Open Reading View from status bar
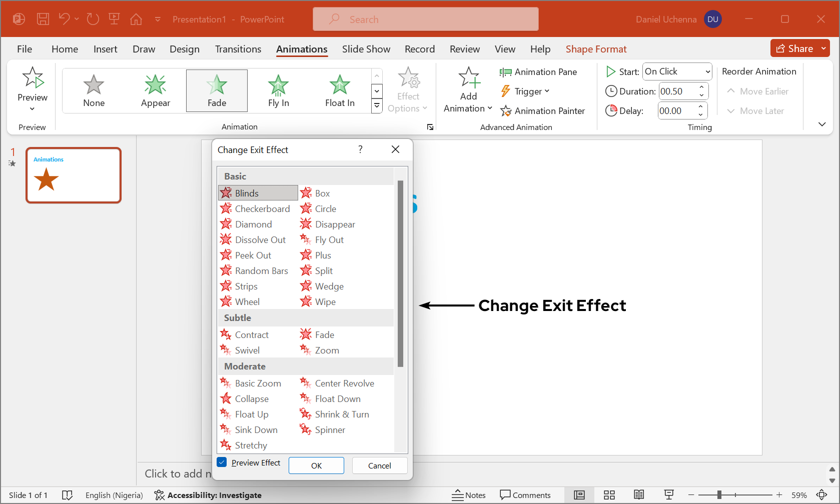840x504 pixels. point(639,495)
